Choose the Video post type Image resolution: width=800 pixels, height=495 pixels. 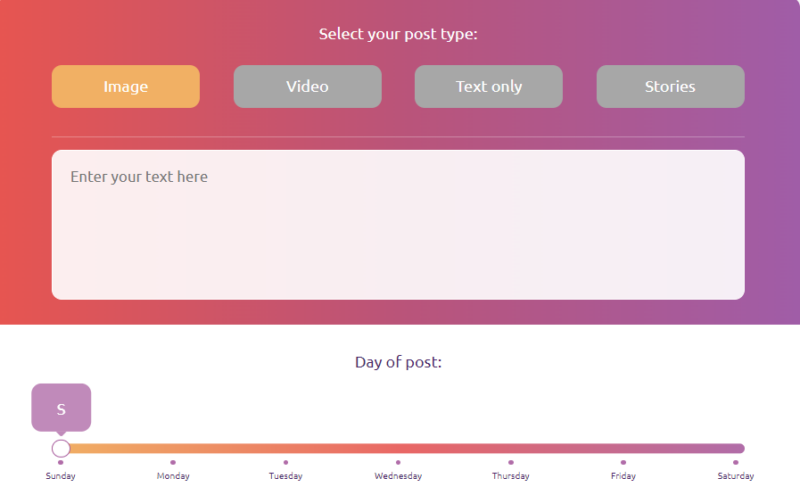(x=307, y=86)
